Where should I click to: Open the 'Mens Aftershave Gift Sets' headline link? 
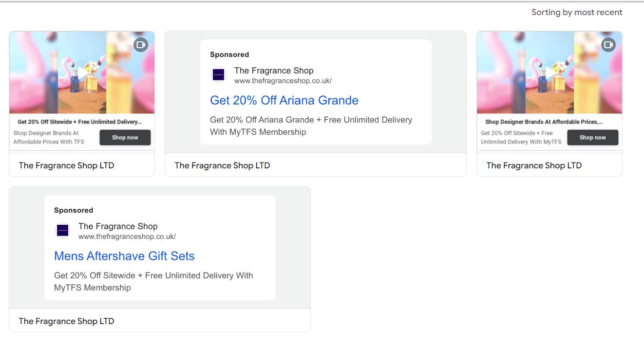[124, 256]
